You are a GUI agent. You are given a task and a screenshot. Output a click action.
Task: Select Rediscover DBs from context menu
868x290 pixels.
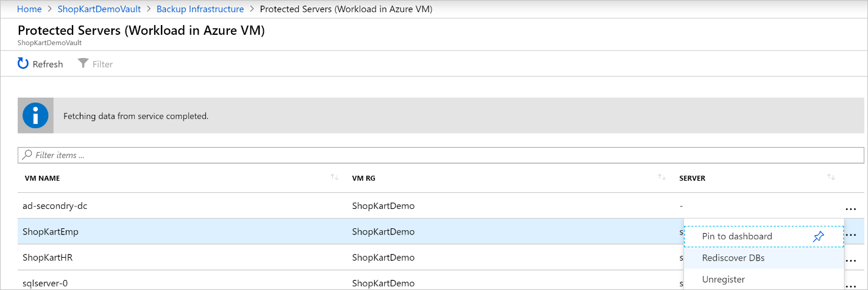pyautogui.click(x=733, y=258)
